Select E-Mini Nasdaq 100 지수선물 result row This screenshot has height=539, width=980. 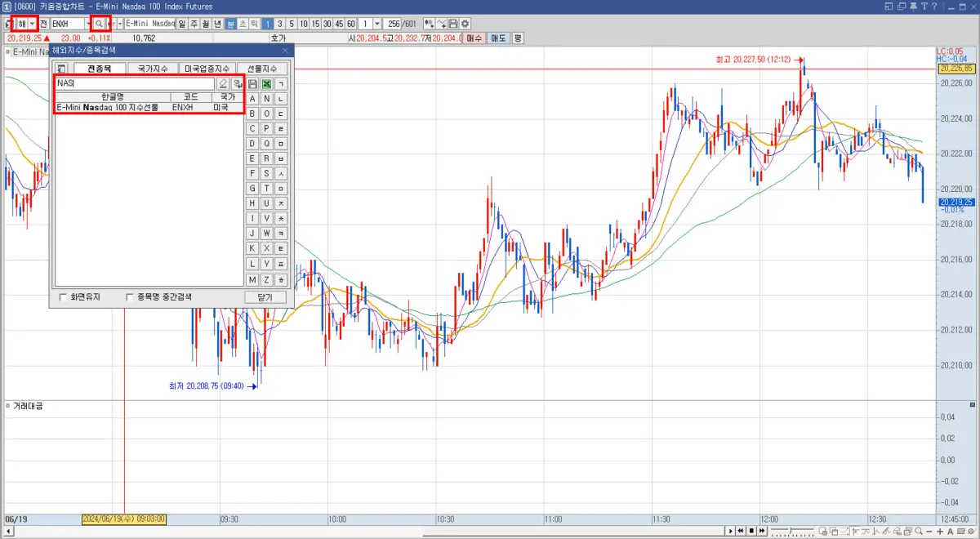coord(149,107)
